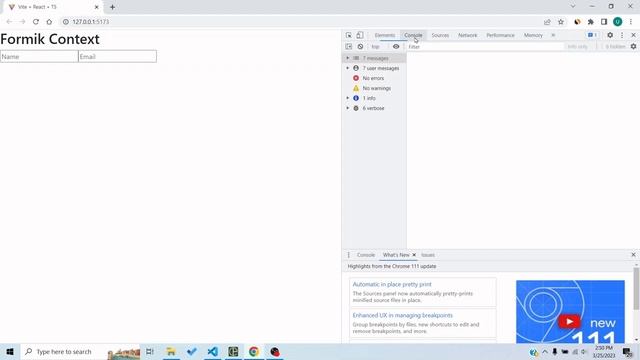Switch to the Performance tab
This screenshot has height=360, width=640.
(500, 35)
